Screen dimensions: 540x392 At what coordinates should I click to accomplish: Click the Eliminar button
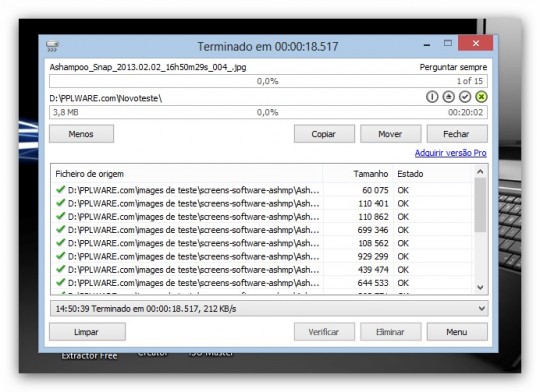pyautogui.click(x=391, y=332)
